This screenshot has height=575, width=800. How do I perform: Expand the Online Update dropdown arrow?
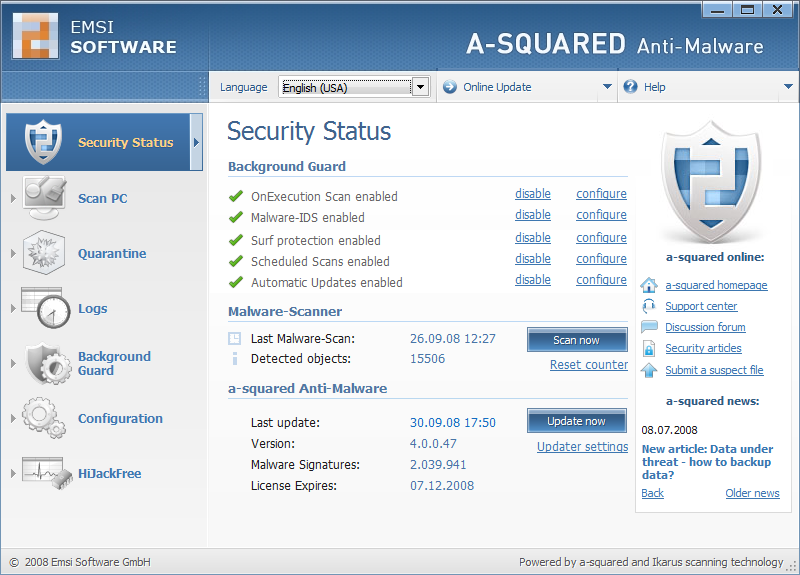pos(607,87)
